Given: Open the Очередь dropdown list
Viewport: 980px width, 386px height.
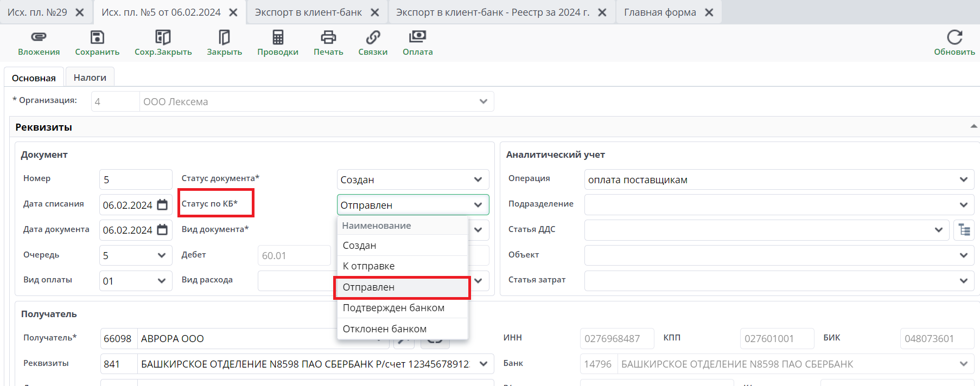Looking at the screenshot, I should pos(161,255).
